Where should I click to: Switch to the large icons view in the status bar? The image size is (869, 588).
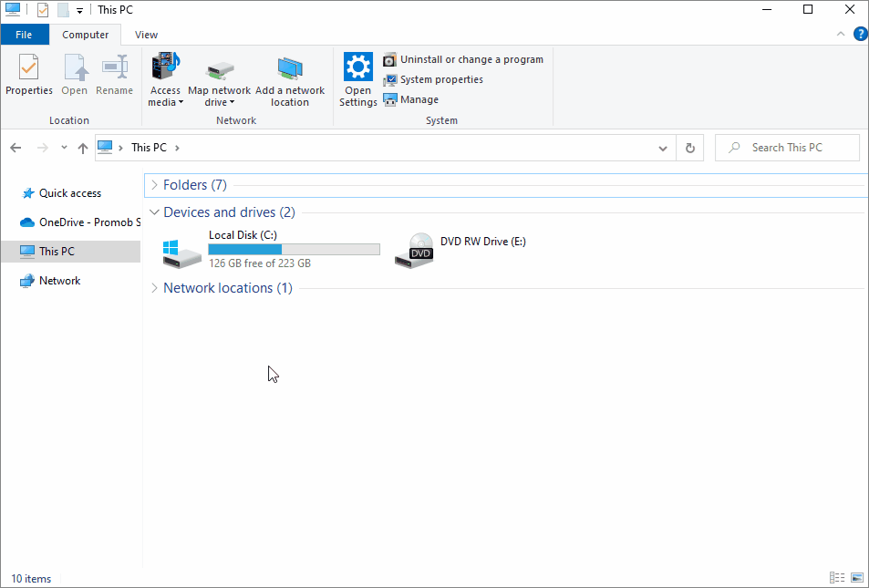(x=857, y=577)
